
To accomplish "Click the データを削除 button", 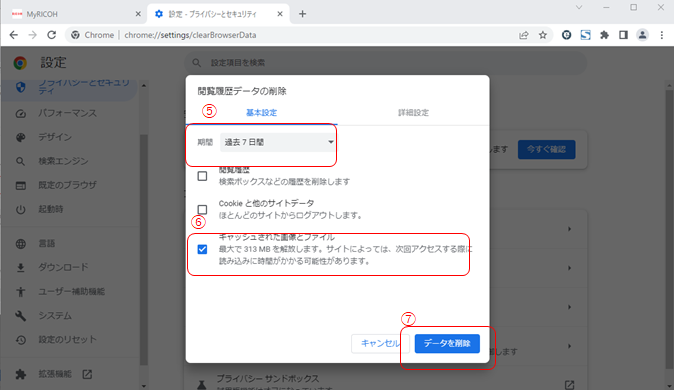I will point(447,344).
